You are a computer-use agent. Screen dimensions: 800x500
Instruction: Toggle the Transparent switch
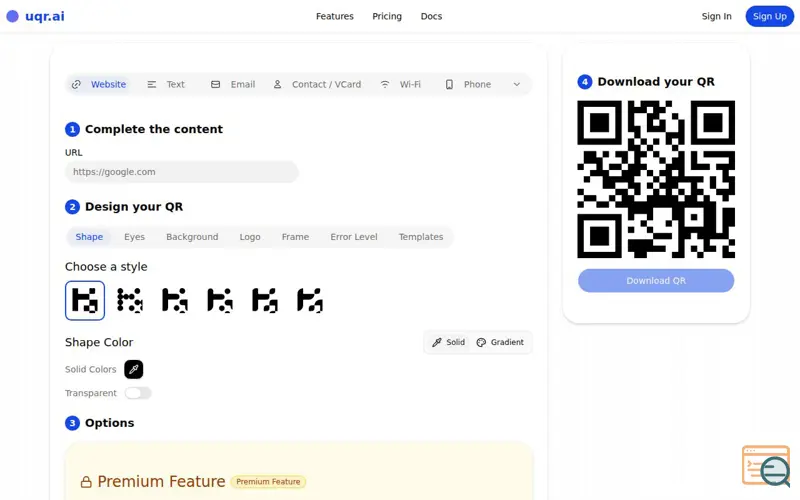pyautogui.click(x=138, y=393)
